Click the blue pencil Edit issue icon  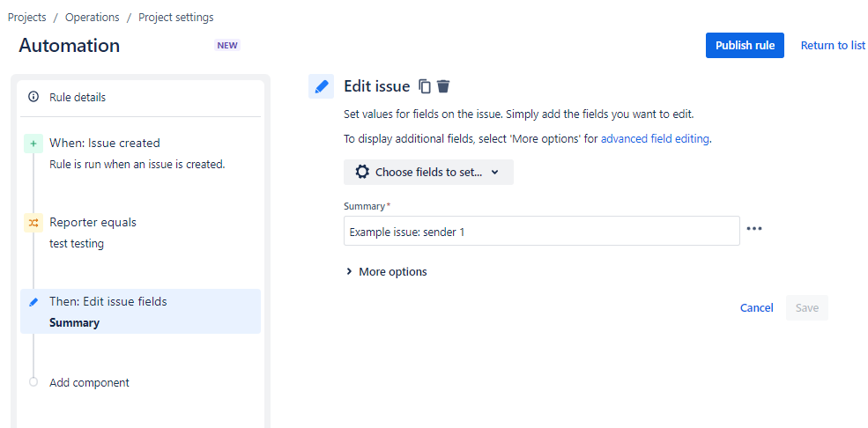point(321,86)
